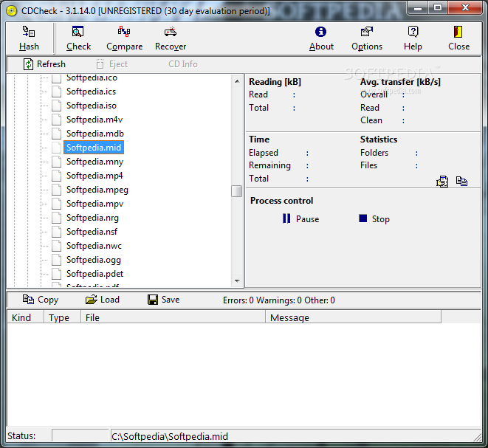Select the Softpedia.ico file

pyautogui.click(x=92, y=77)
